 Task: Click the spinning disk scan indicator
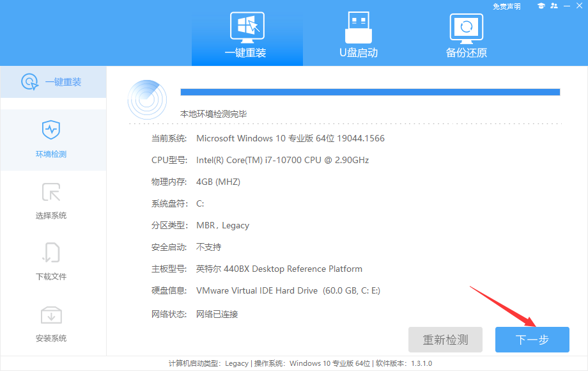147,100
